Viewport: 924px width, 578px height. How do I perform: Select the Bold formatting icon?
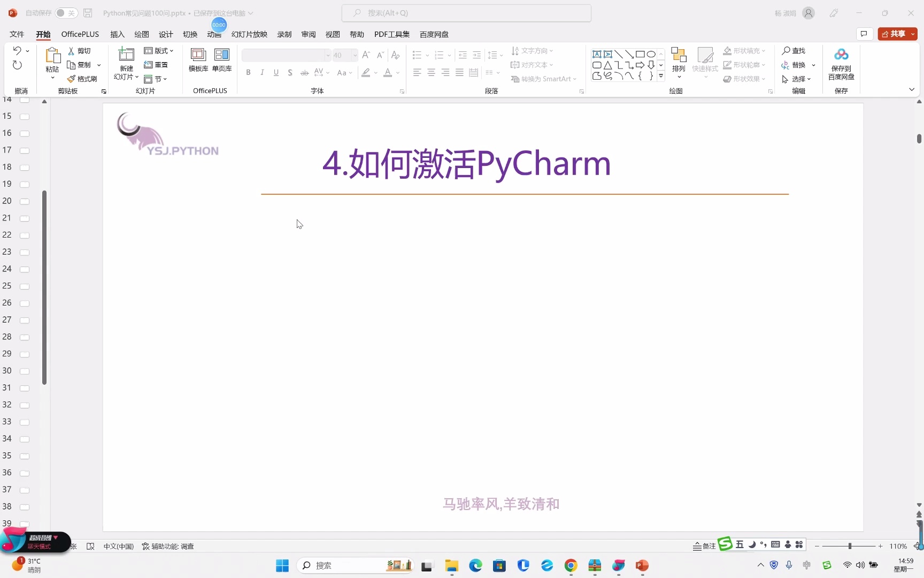pyautogui.click(x=248, y=72)
